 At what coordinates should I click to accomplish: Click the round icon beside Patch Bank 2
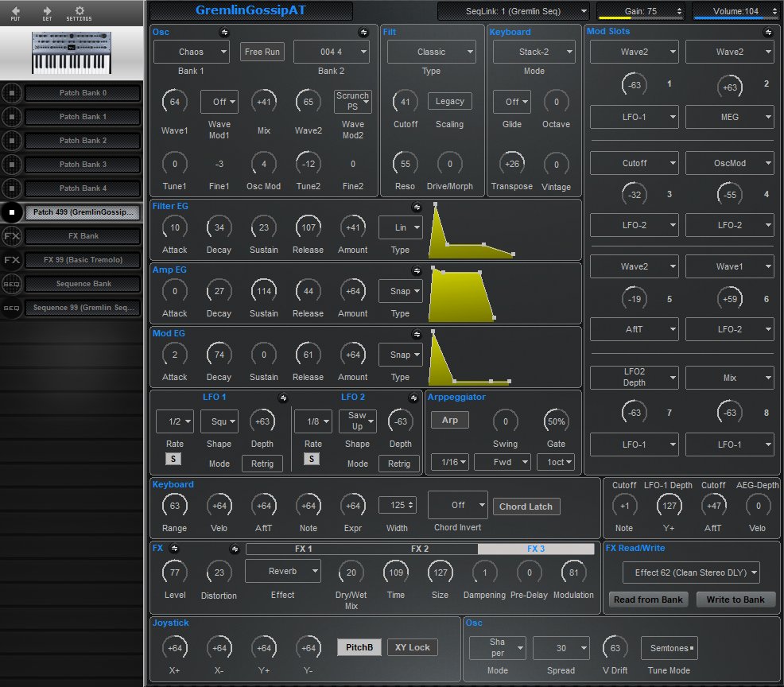[12, 141]
